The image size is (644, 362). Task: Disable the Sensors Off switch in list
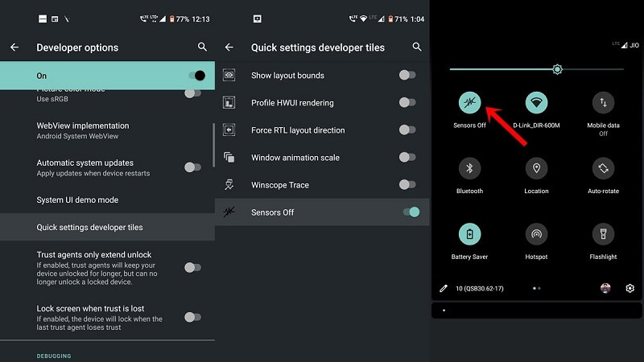tap(410, 212)
